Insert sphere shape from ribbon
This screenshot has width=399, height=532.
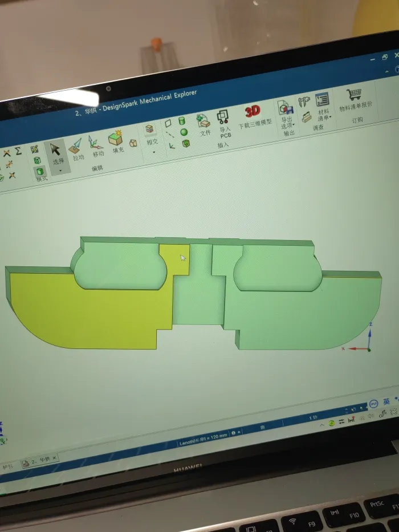tap(184, 132)
